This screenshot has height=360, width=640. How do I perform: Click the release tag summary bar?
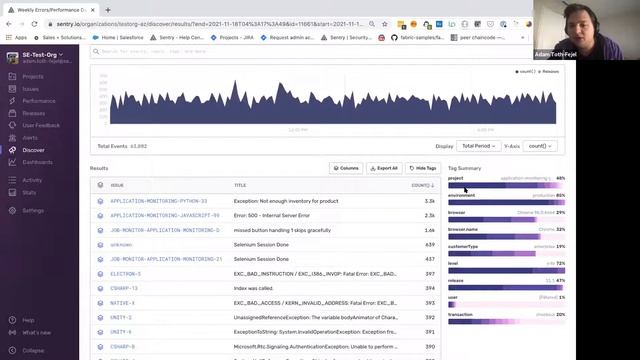(506, 288)
